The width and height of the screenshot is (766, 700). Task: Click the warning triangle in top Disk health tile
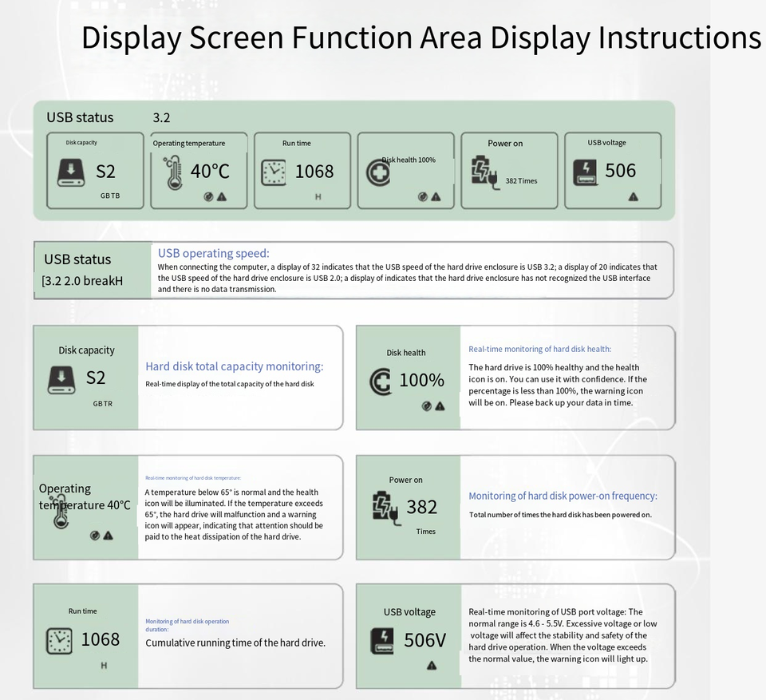436,197
